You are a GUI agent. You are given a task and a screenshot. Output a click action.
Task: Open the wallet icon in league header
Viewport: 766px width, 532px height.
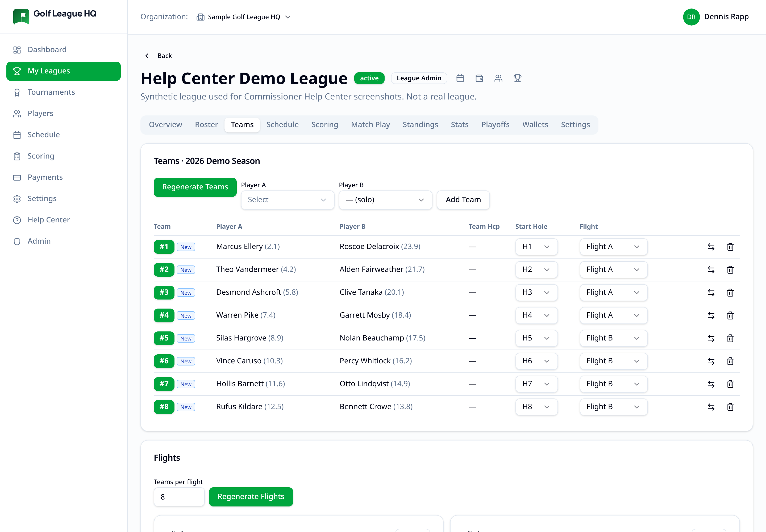click(x=479, y=78)
